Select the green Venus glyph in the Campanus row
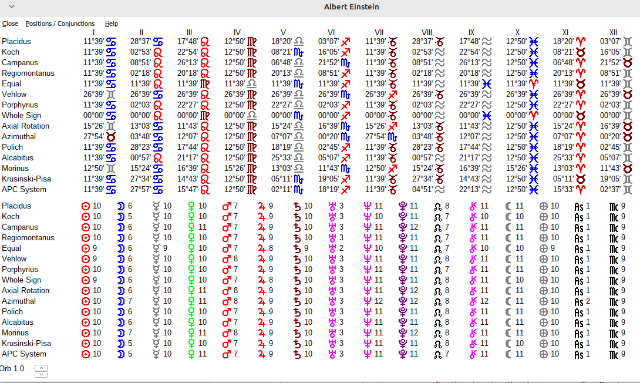This screenshot has height=383, width=640. (191, 227)
